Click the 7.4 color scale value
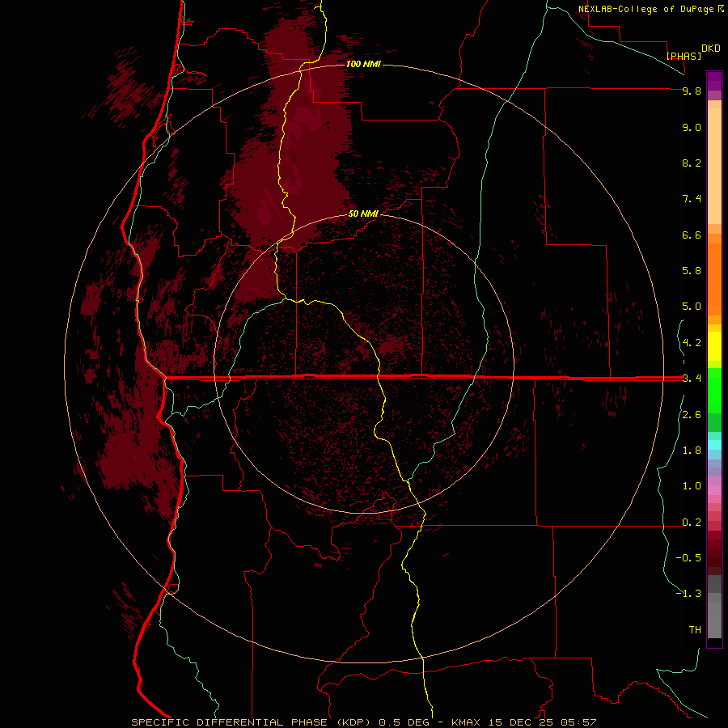This screenshot has height=728, width=728. coord(692,199)
